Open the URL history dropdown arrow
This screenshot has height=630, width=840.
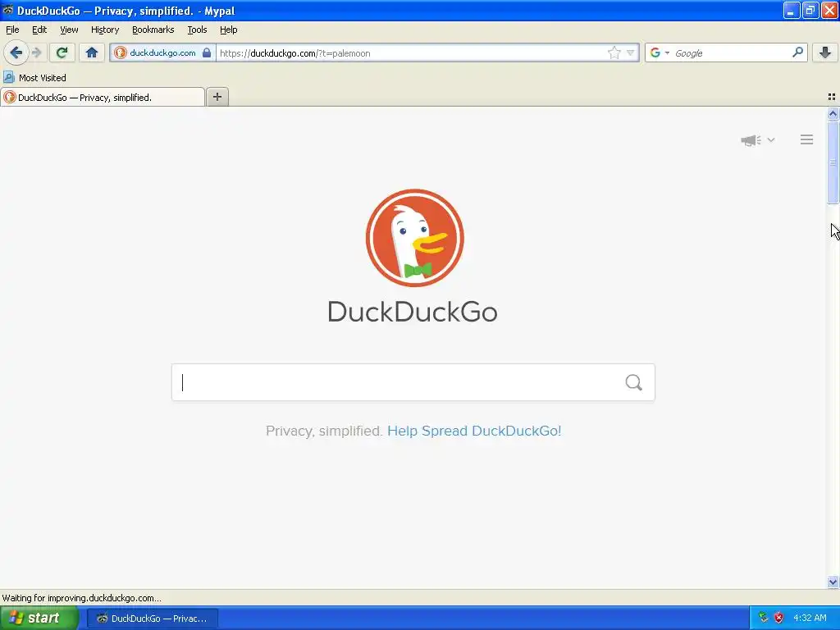631,53
